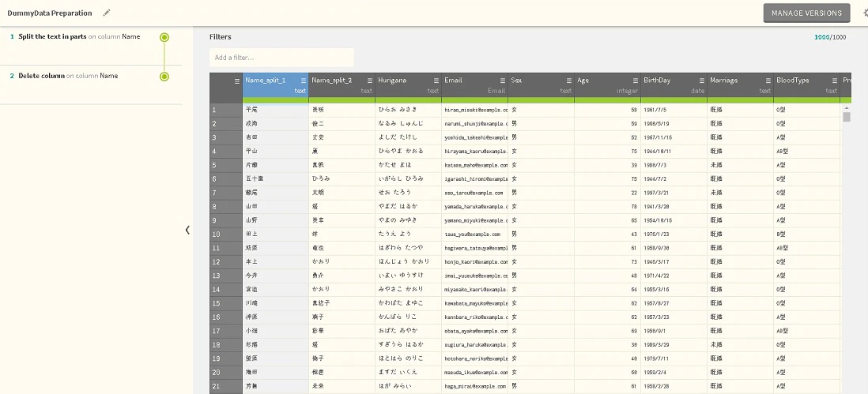Open settings gear icon at top right

click(x=865, y=13)
